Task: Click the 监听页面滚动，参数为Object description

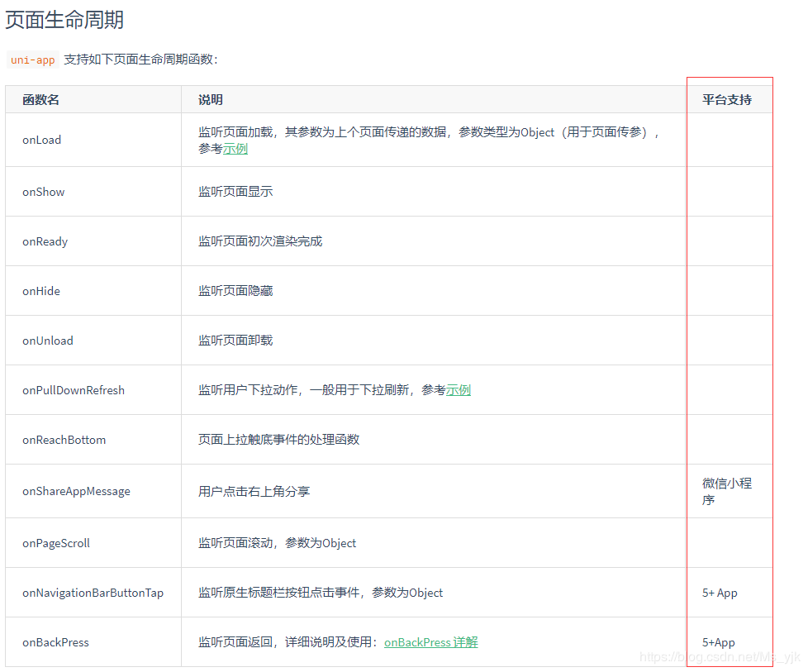Action: [x=278, y=542]
